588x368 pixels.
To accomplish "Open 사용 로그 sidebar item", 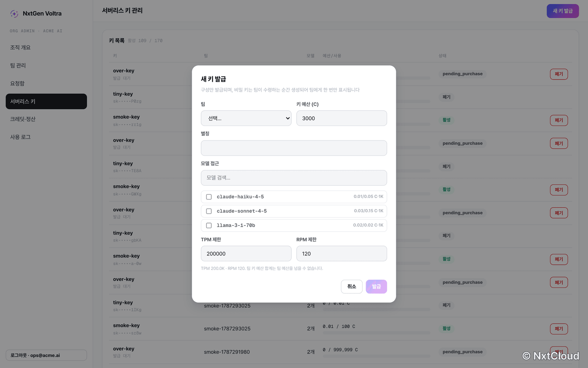I will pos(46,137).
